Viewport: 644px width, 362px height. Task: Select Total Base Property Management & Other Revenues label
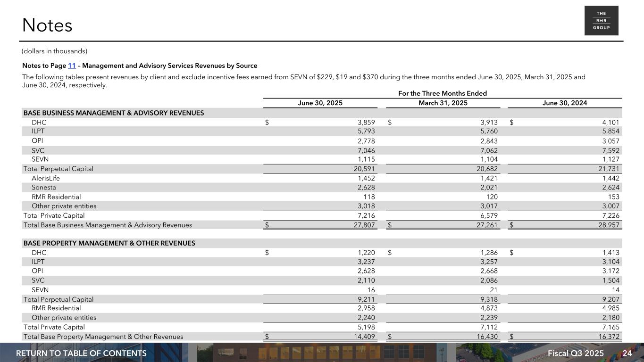click(x=103, y=337)
